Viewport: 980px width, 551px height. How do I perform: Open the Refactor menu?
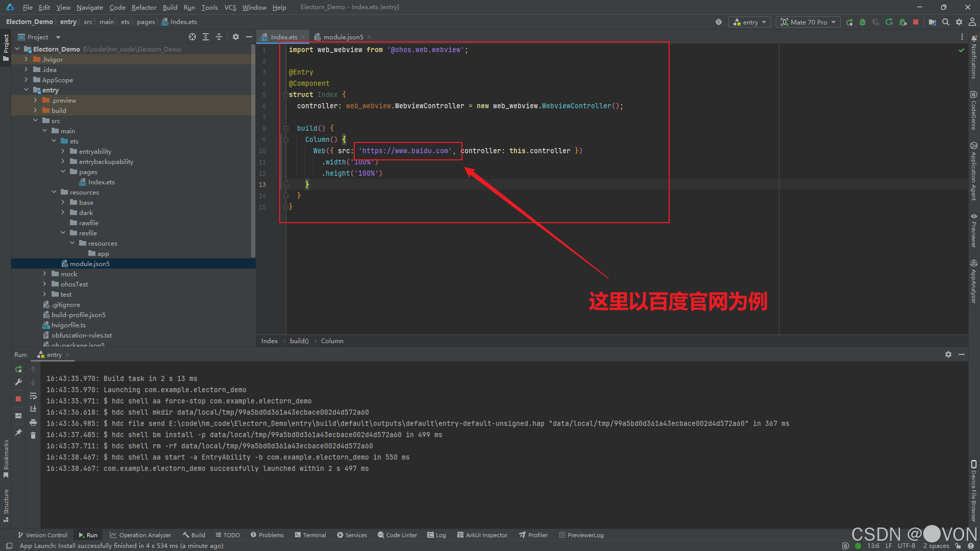tap(144, 7)
